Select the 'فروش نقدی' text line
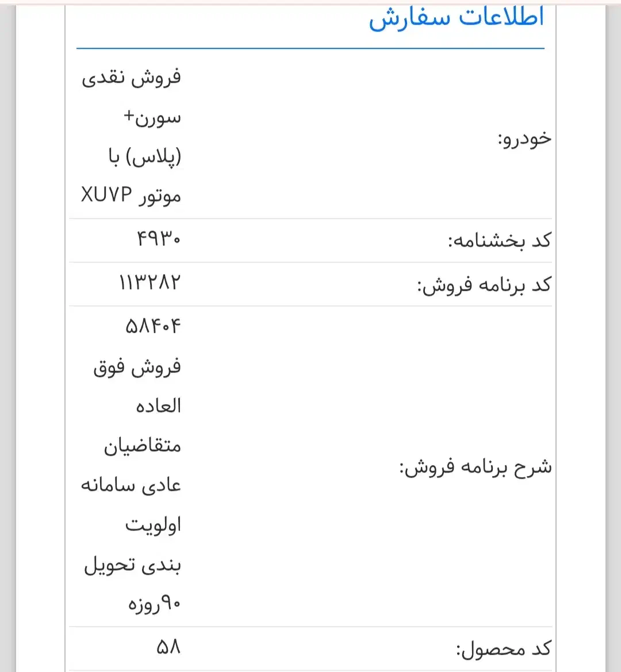The height and width of the screenshot is (672, 621). pyautogui.click(x=131, y=78)
